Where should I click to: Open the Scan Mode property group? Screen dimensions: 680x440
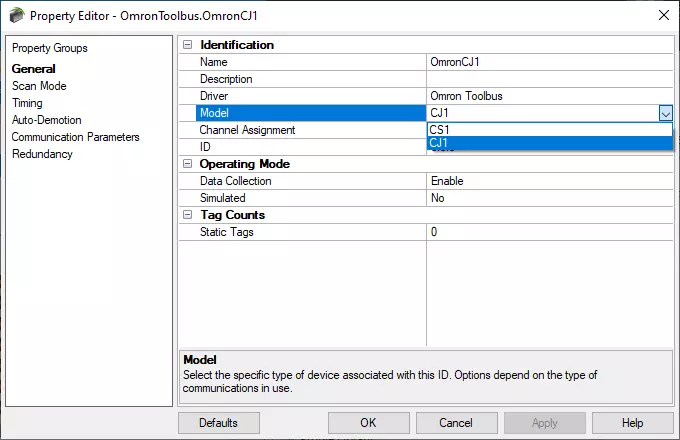click(x=39, y=86)
